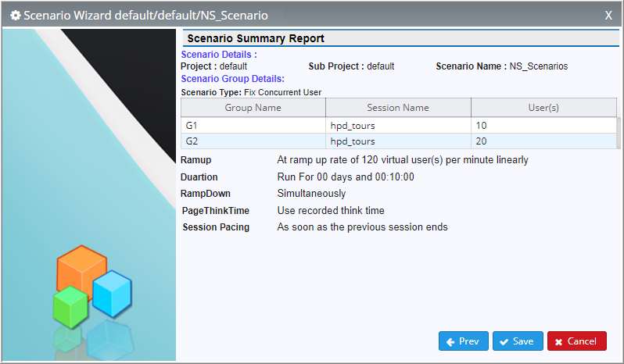
Task: Click hpd_tours session in G1 row
Action: 353,126
